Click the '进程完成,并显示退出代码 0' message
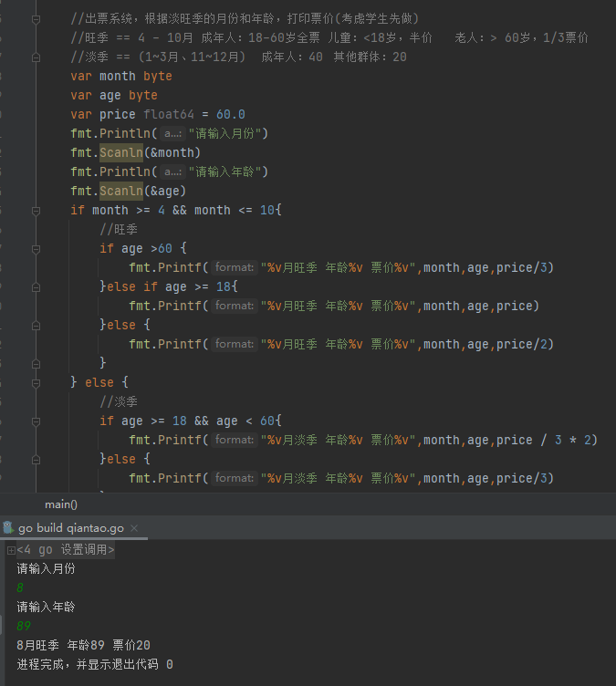The image size is (616, 686). [95, 664]
